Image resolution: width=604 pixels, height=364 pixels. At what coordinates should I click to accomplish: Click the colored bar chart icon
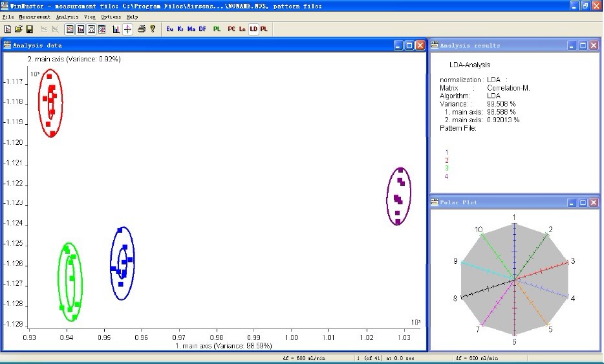point(116,29)
